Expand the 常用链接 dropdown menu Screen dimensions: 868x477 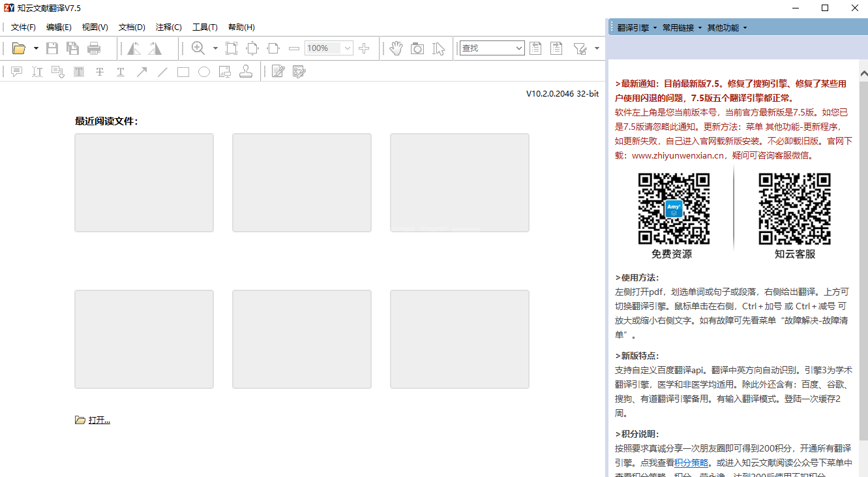(x=682, y=28)
